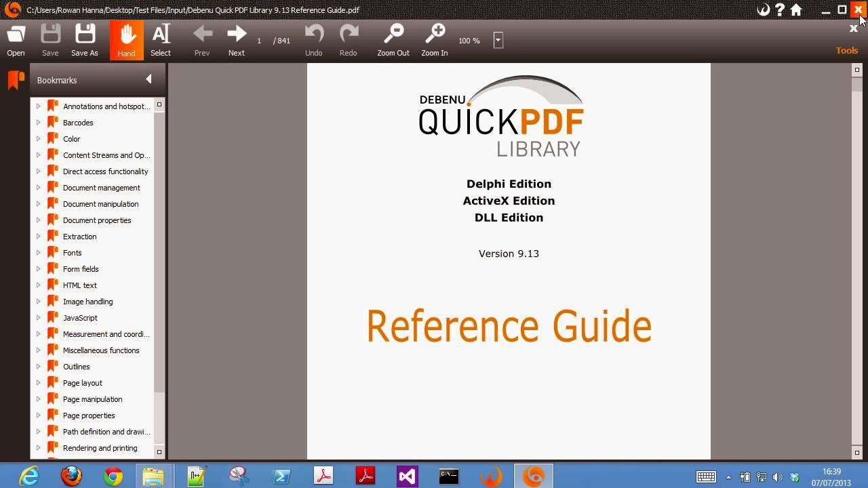The width and height of the screenshot is (868, 488).
Task: Click the Home icon in title bar
Action: [x=796, y=9]
